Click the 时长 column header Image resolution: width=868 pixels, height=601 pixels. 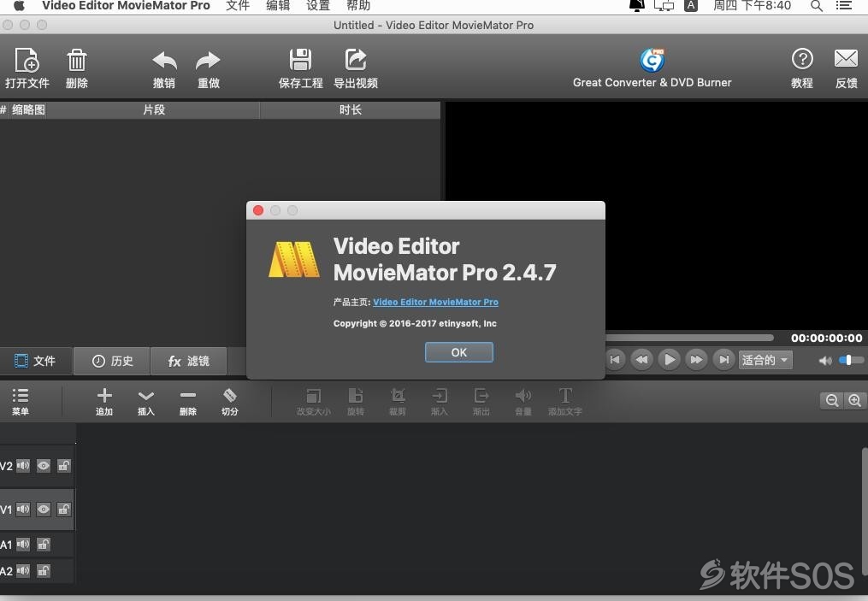351,109
